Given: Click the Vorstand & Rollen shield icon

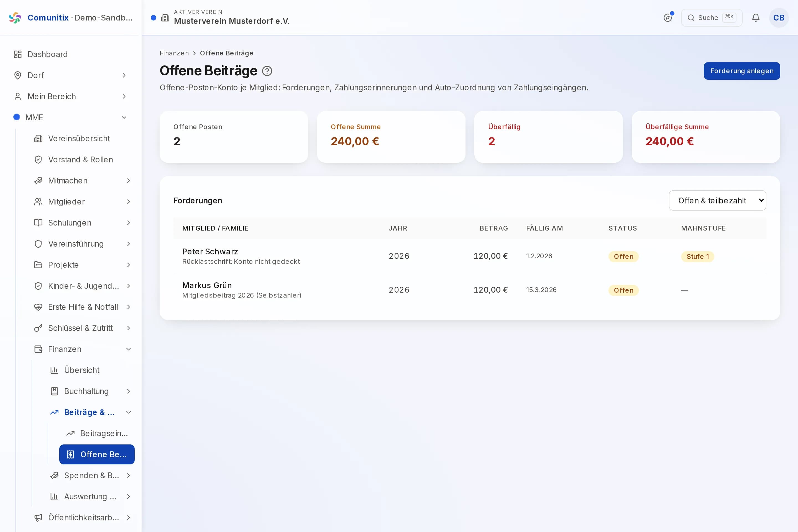Looking at the screenshot, I should [38, 160].
